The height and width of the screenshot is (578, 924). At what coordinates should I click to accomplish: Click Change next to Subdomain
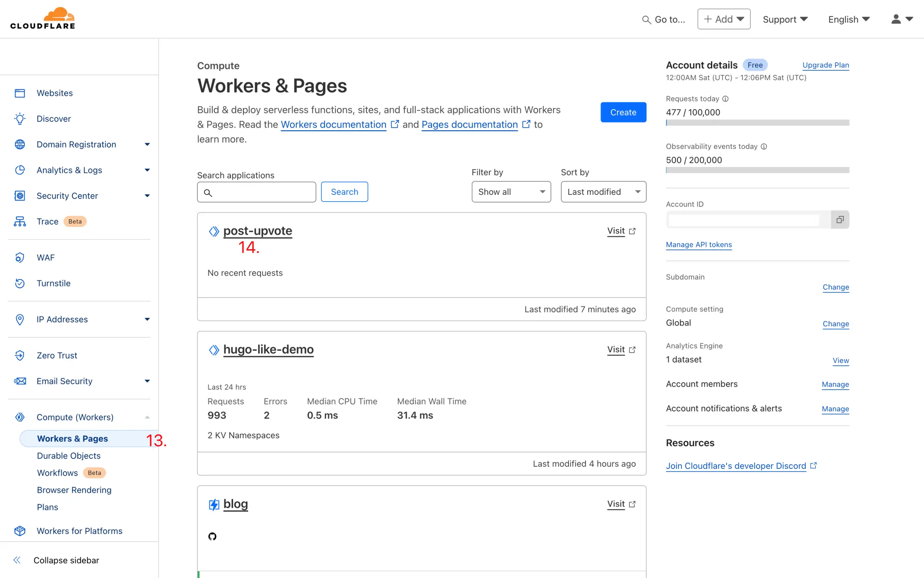pos(835,287)
